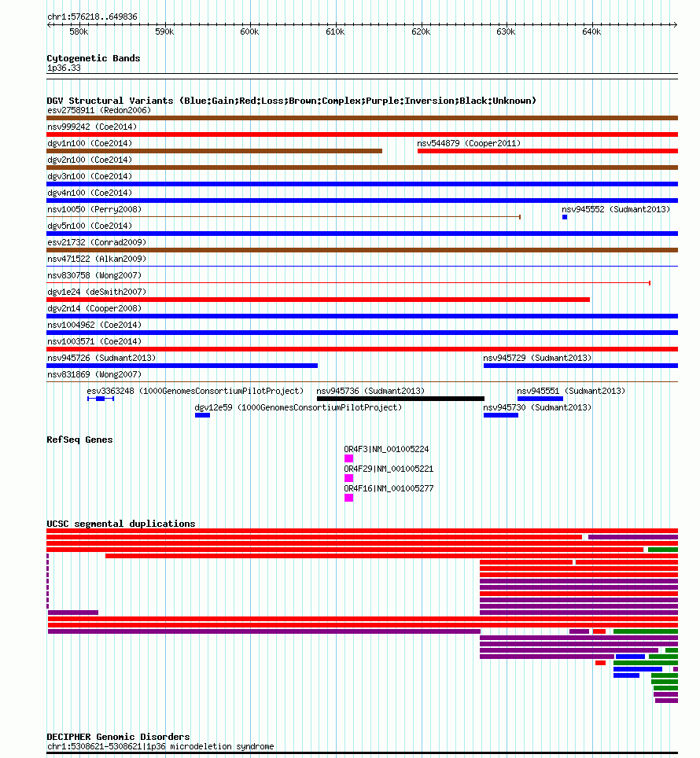Select the nsv999242 (Coe2014) red loss bar

362,134
